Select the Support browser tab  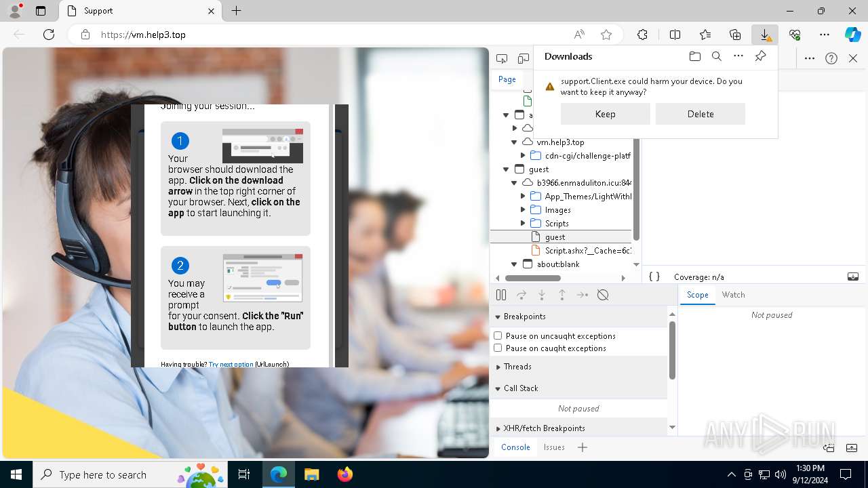[140, 11]
